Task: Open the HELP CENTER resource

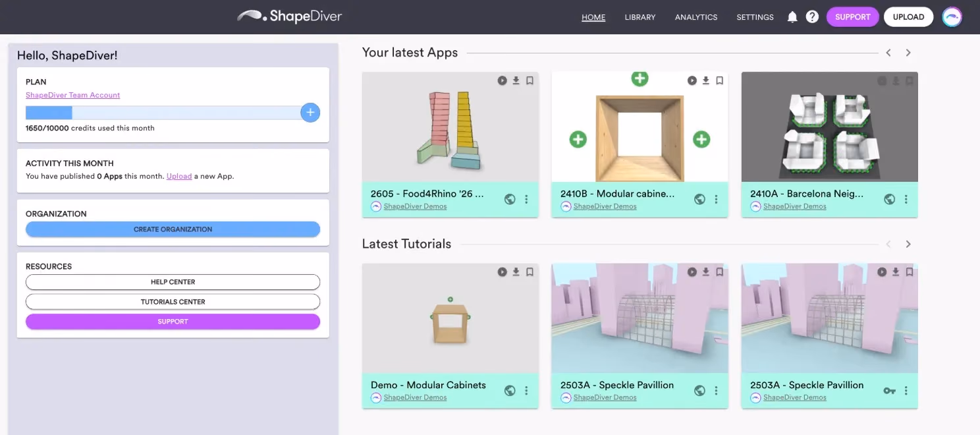Action: coord(173,282)
